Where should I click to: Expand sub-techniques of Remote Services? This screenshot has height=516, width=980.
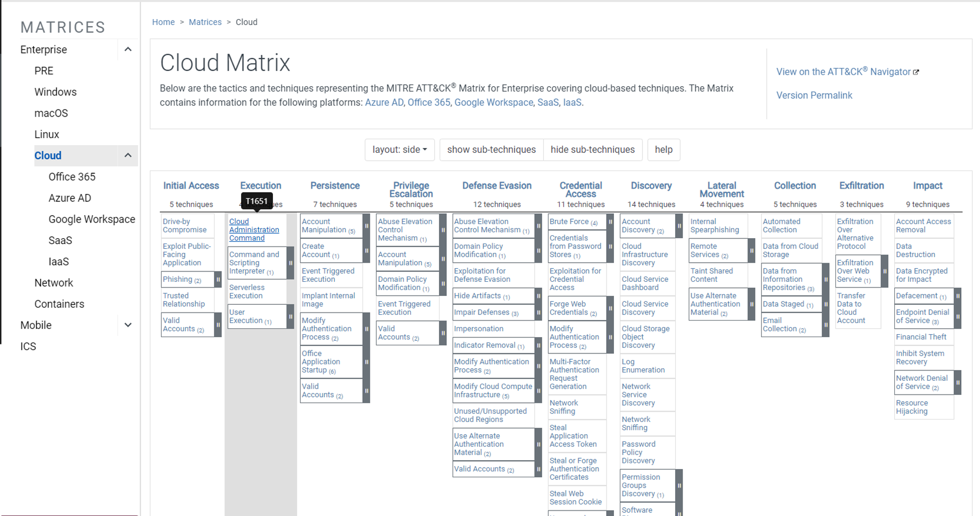pyautogui.click(x=750, y=250)
